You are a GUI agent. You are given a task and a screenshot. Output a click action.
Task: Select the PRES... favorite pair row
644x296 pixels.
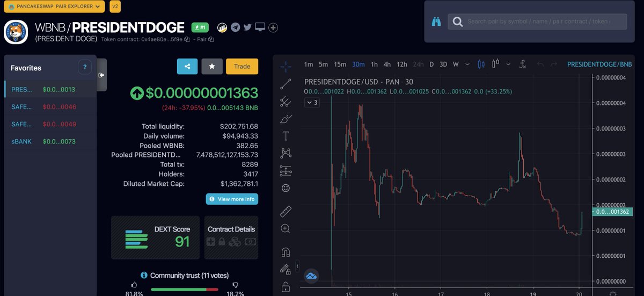click(x=50, y=90)
